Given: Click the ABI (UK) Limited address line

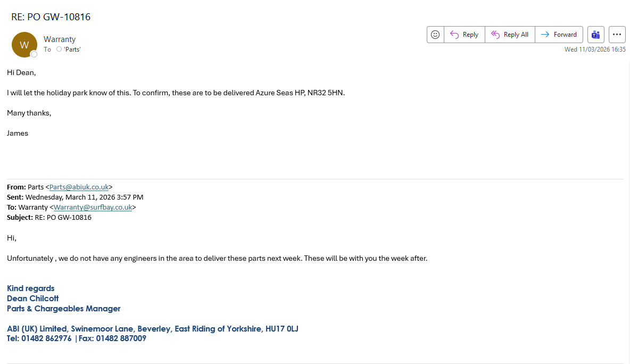Looking at the screenshot, I should (x=152, y=329).
